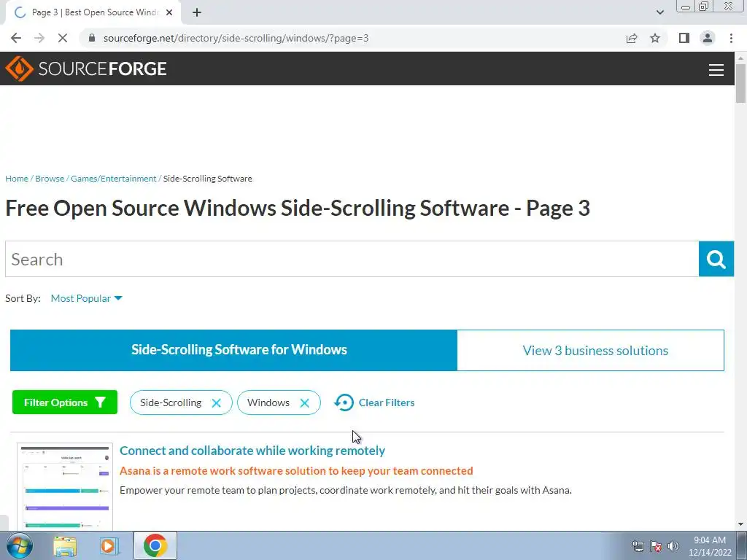The width and height of the screenshot is (747, 560).
Task: Open the Chrome profile avatar
Action: (x=708, y=38)
